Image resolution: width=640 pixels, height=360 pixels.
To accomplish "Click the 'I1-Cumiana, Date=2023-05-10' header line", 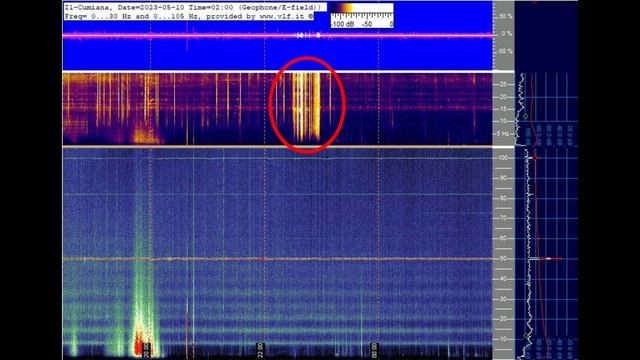I will (x=195, y=7).
